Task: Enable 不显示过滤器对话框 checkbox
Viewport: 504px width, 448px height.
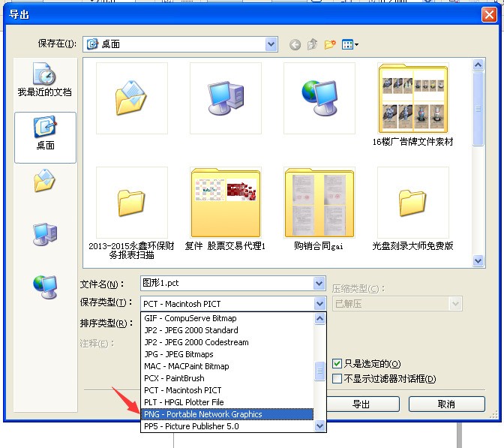Action: [337, 378]
